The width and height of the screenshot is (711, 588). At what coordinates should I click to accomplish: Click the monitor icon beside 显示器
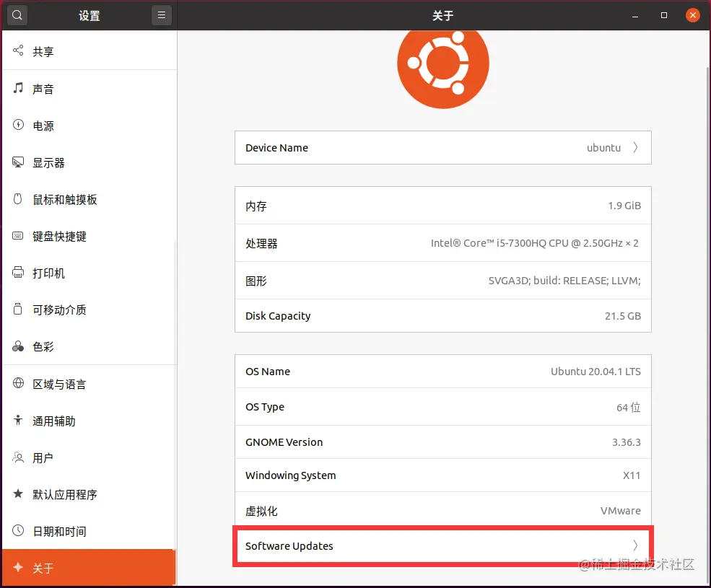pos(18,162)
